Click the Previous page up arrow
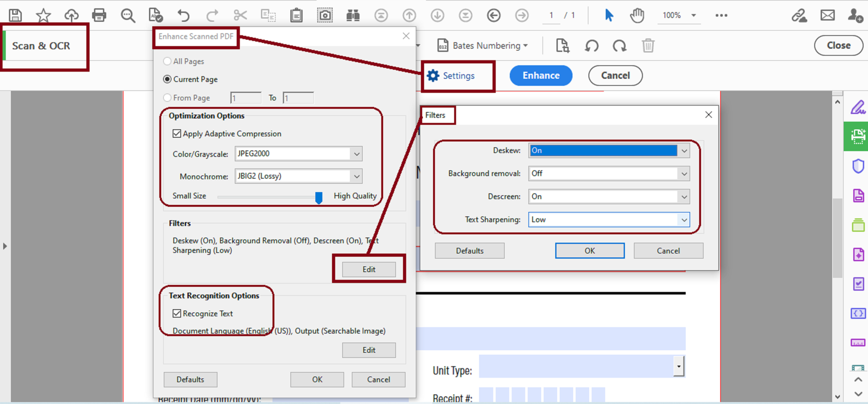The image size is (868, 404). 409,15
